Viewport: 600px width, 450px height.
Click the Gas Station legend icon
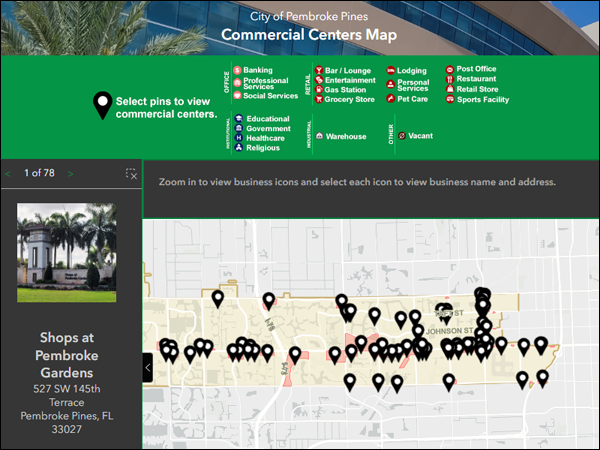pos(318,90)
